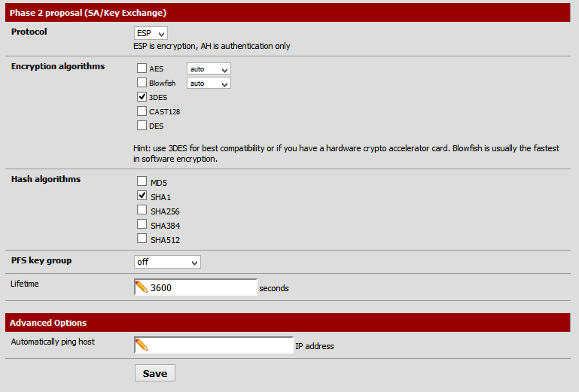579x392 pixels.
Task: Click the Hash algorithms label
Action: pos(46,179)
